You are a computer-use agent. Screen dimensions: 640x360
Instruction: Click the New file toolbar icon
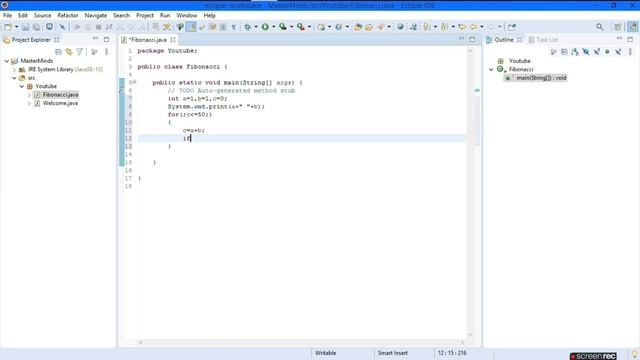pyautogui.click(x=8, y=27)
